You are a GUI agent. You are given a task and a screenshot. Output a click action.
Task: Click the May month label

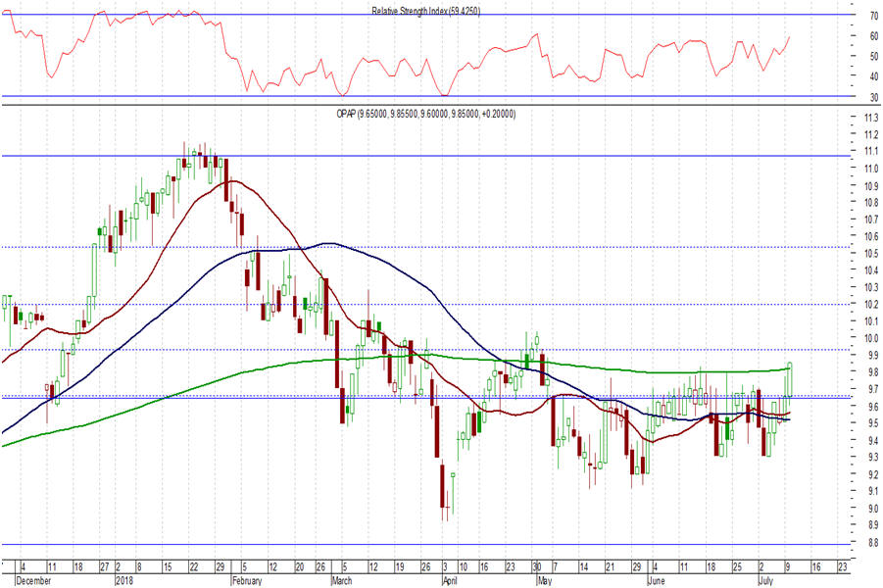pyautogui.click(x=545, y=581)
